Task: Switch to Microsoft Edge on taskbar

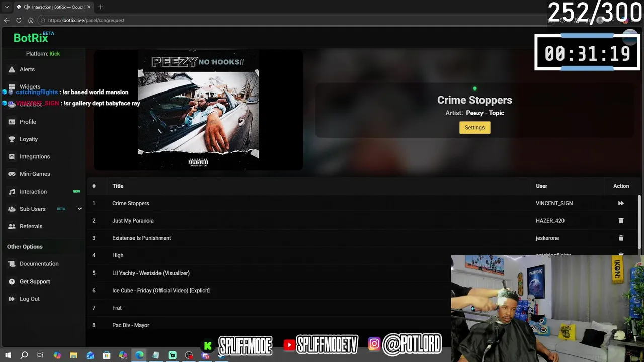Action: [x=139, y=355]
